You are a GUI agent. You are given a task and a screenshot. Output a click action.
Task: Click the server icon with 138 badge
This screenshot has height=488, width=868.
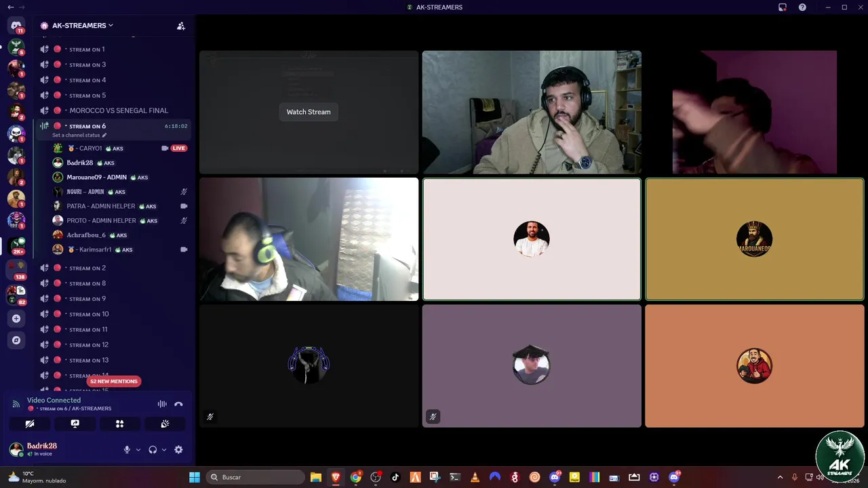(x=16, y=269)
